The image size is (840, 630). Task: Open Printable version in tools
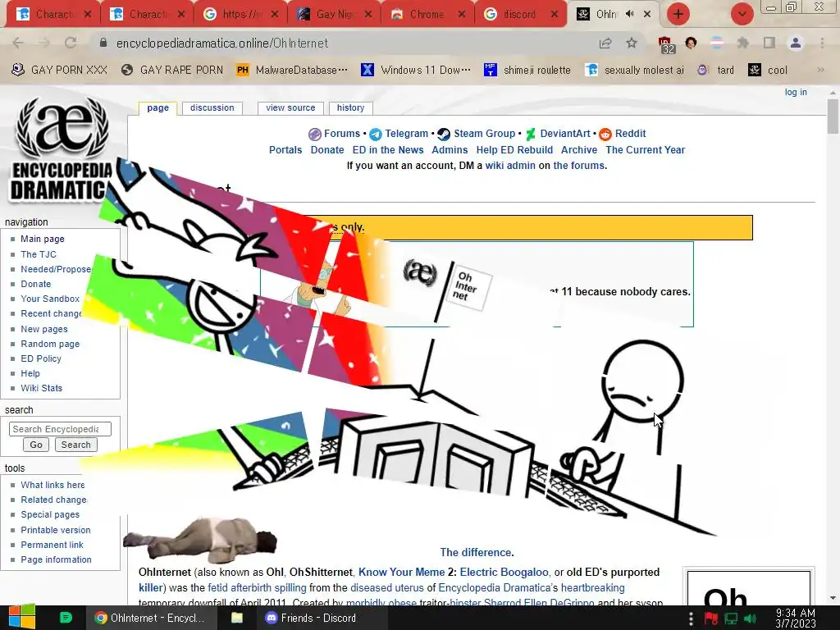pyautogui.click(x=55, y=530)
